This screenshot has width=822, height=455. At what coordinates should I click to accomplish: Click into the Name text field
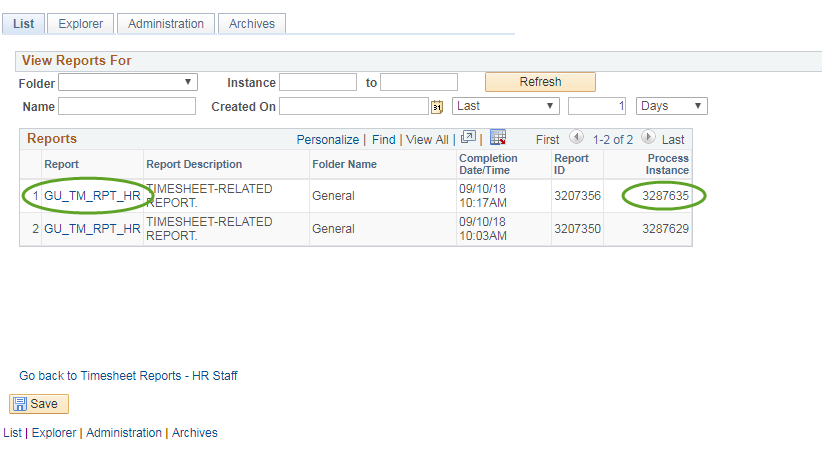tap(127, 106)
